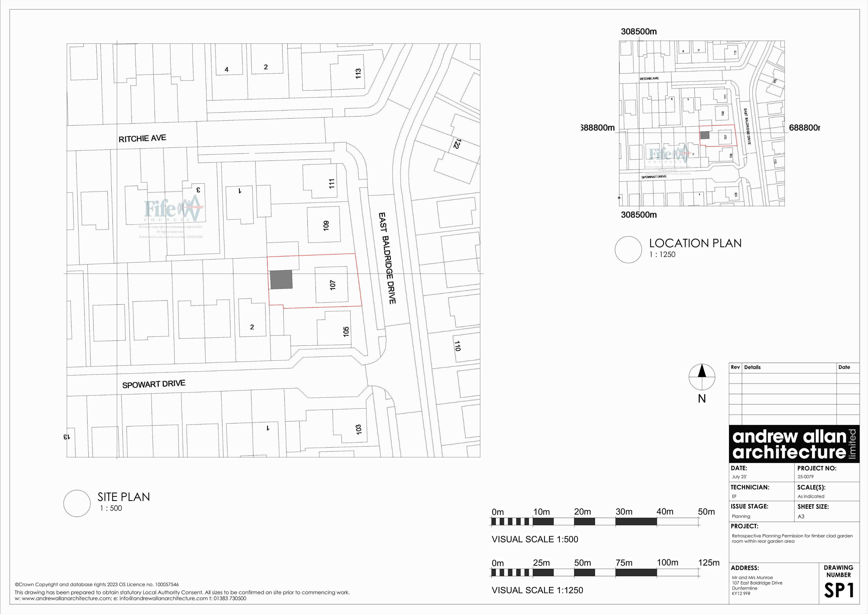Click the 'A3' sheet size value
Screen dimensions: 868x614
click(801, 516)
